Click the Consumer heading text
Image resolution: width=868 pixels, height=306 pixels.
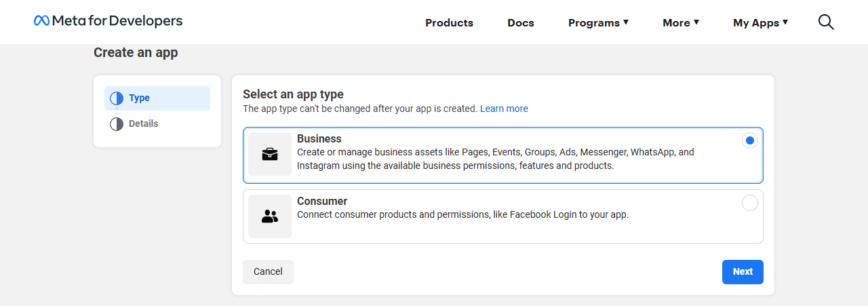(322, 201)
